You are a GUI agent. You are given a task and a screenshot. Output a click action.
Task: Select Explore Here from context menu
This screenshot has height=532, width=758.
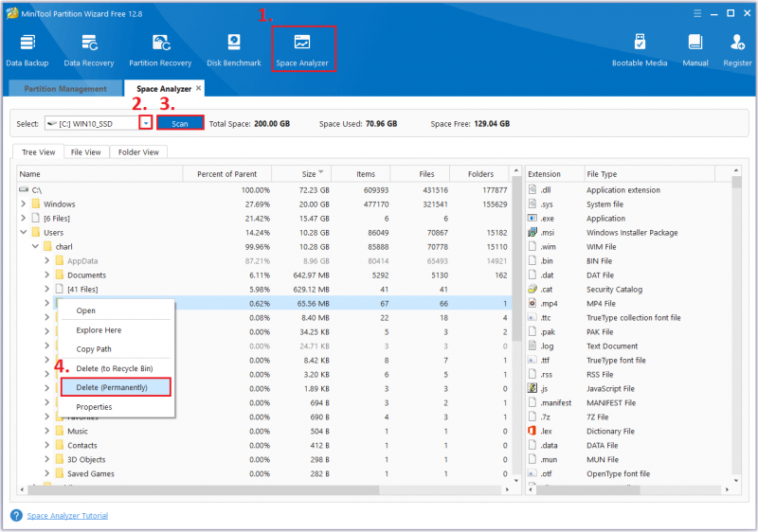[x=99, y=330]
